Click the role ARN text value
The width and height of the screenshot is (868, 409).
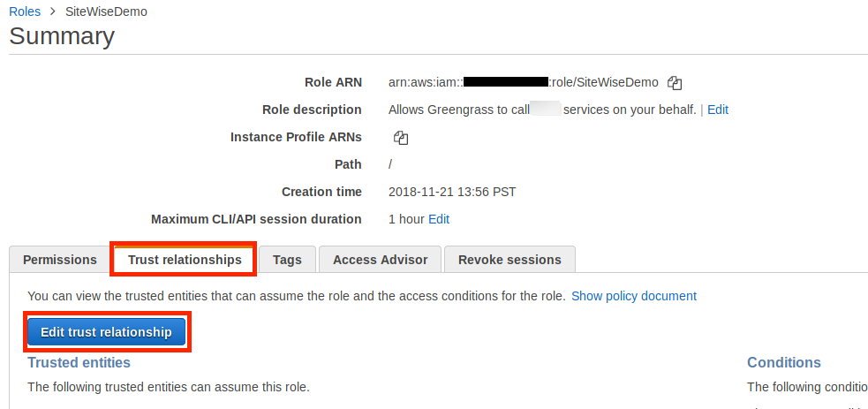point(523,82)
